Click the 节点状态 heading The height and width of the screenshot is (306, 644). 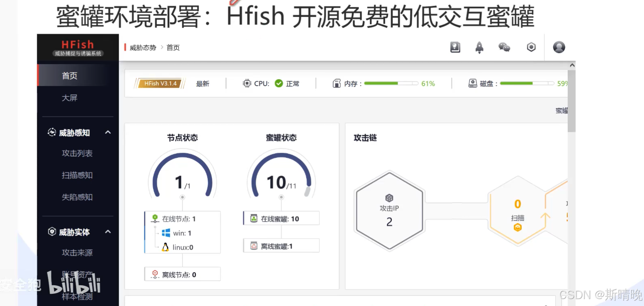coord(182,138)
